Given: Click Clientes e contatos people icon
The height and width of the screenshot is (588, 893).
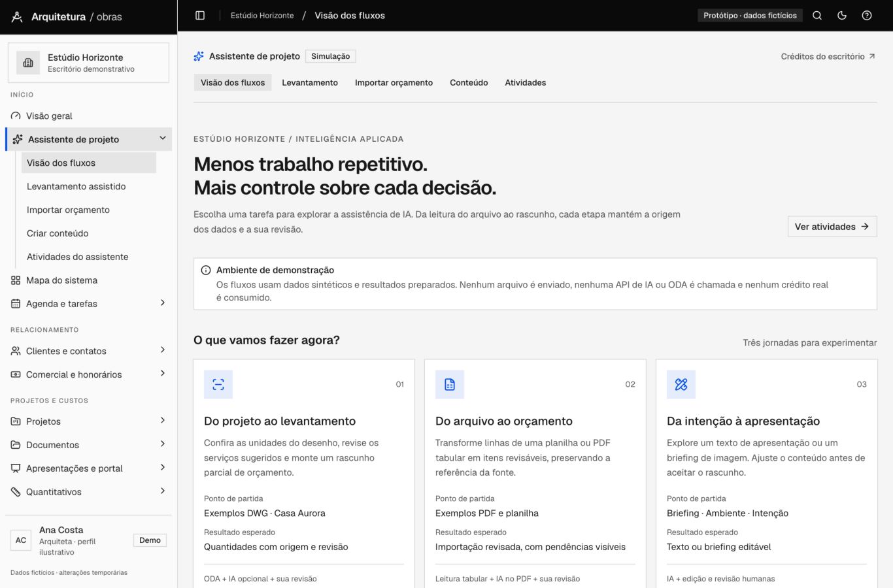Looking at the screenshot, I should pyautogui.click(x=16, y=351).
